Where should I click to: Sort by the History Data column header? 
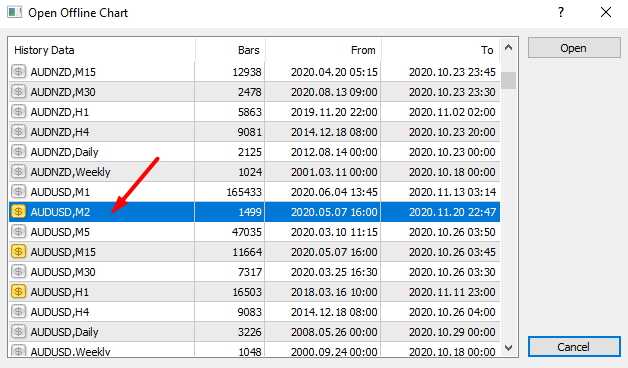(x=102, y=50)
